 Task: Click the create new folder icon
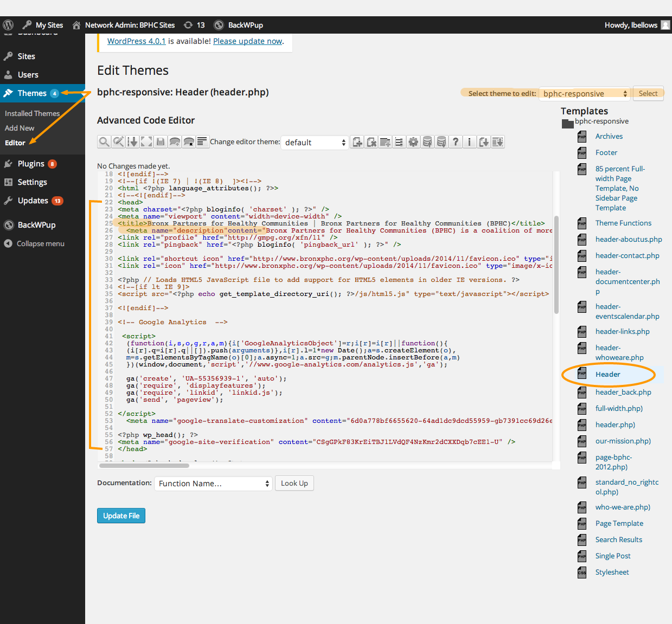(x=385, y=142)
